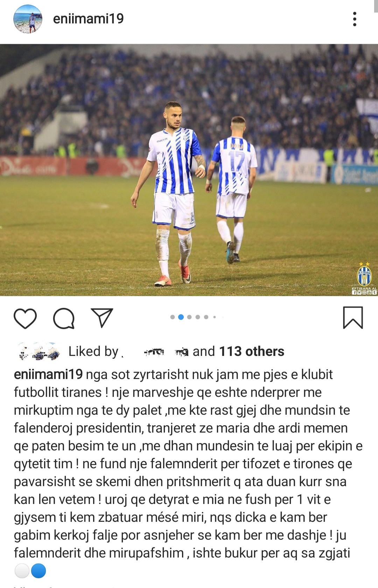The image size is (378, 588).
Task: Jump to the fourth carousel dot
Action: [198, 317]
